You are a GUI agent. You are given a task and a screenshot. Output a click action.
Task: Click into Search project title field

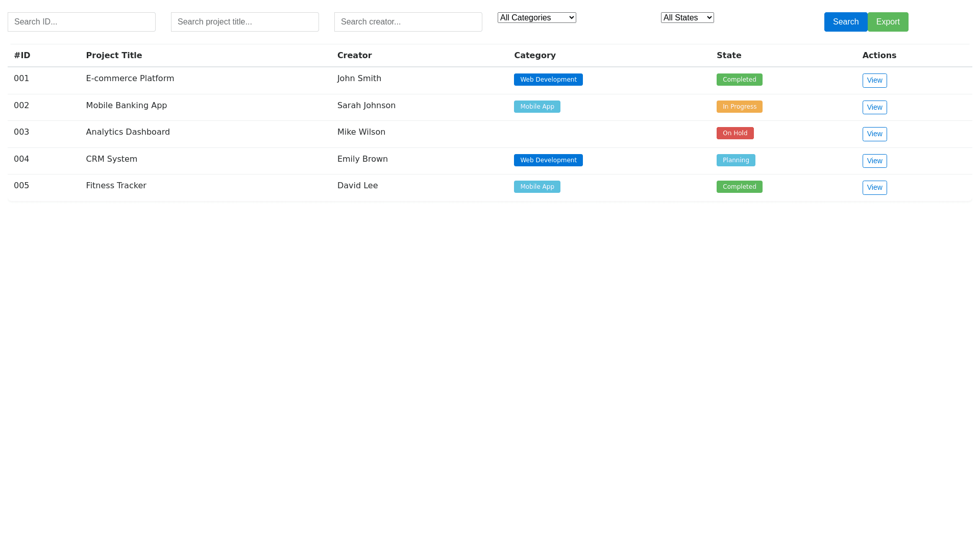pyautogui.click(x=245, y=22)
